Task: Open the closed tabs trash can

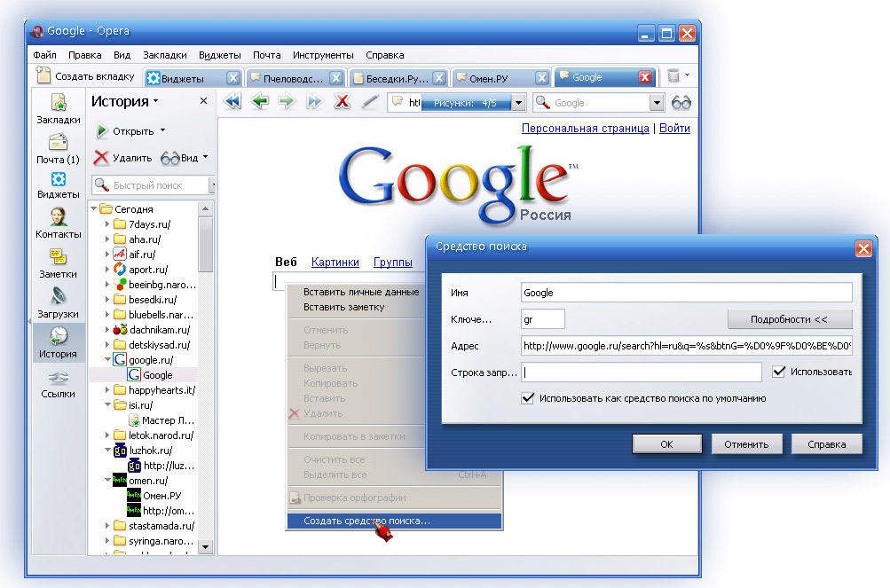Action: 673,75
